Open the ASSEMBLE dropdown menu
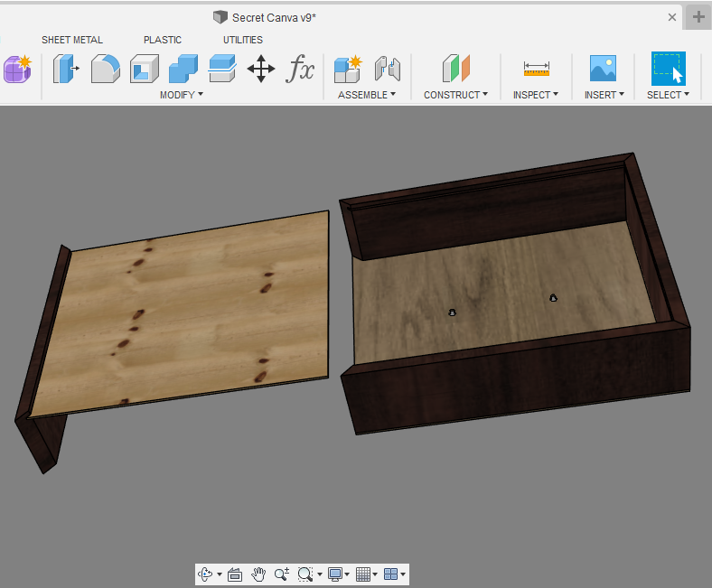712x588 pixels. point(367,95)
